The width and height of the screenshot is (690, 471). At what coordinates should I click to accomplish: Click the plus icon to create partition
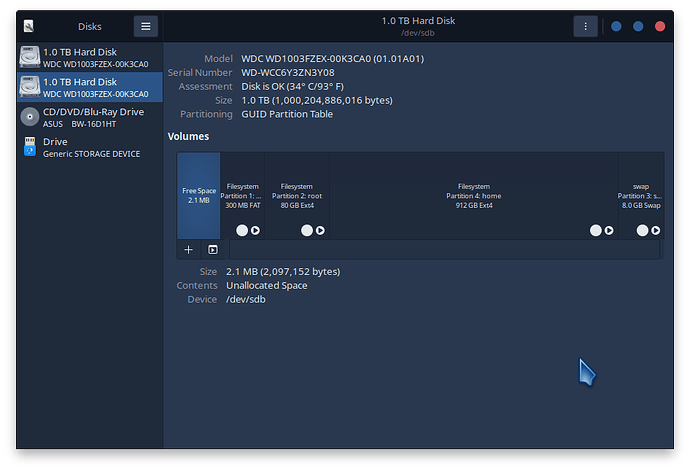click(x=188, y=250)
